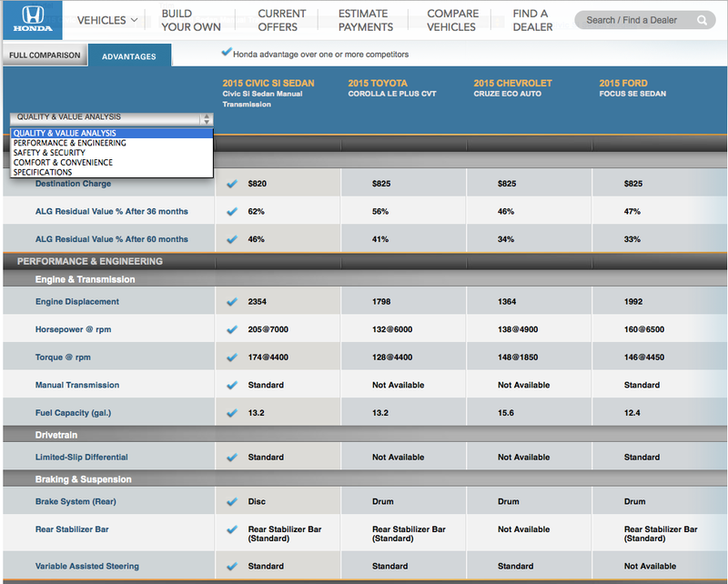Click the Performance & Engineering section header
728x584 pixels.
tap(89, 261)
